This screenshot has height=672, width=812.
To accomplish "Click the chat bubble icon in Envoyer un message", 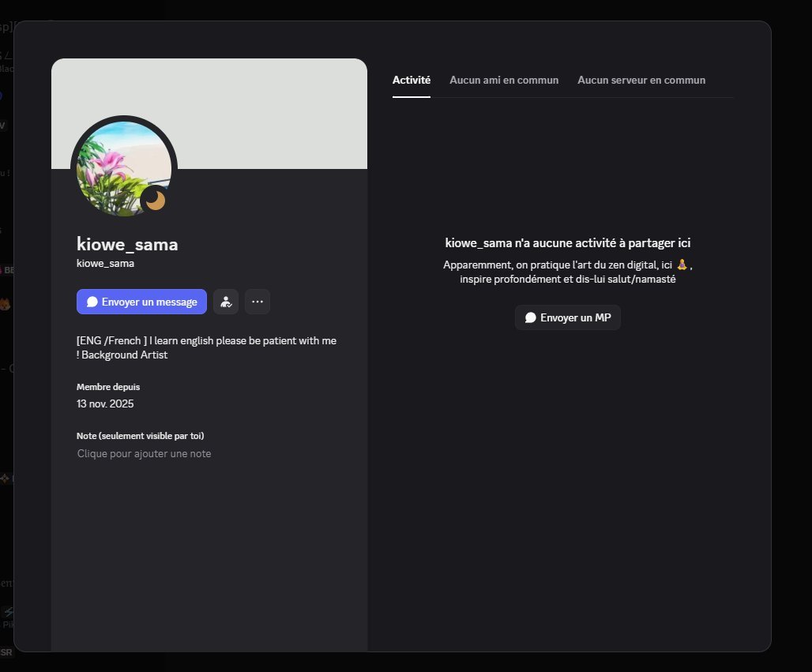I will (92, 301).
